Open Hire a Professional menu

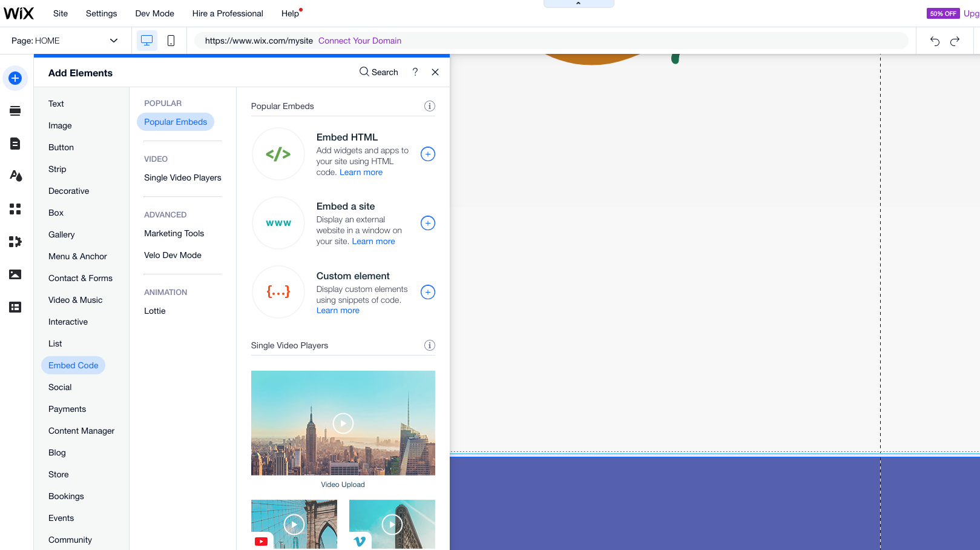[x=228, y=13]
